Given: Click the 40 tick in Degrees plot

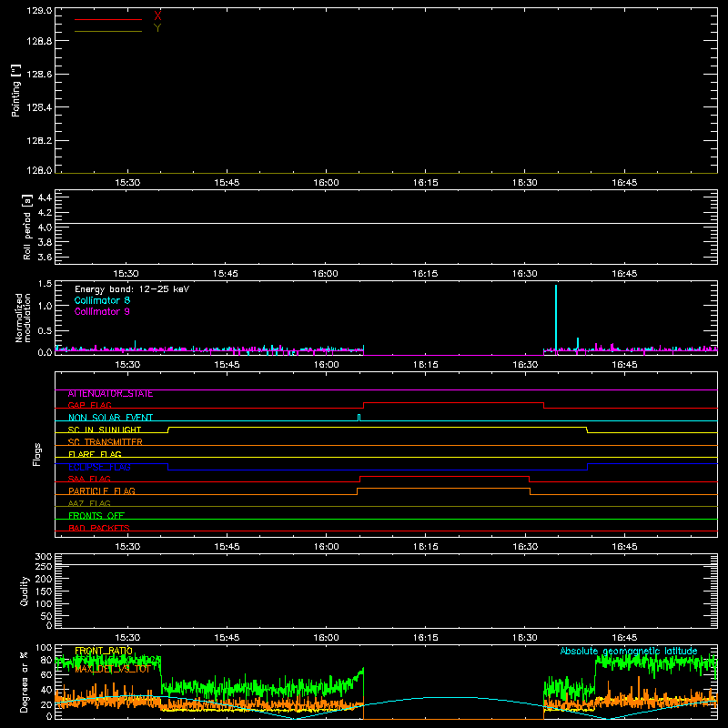Looking at the screenshot, I should point(46,691).
